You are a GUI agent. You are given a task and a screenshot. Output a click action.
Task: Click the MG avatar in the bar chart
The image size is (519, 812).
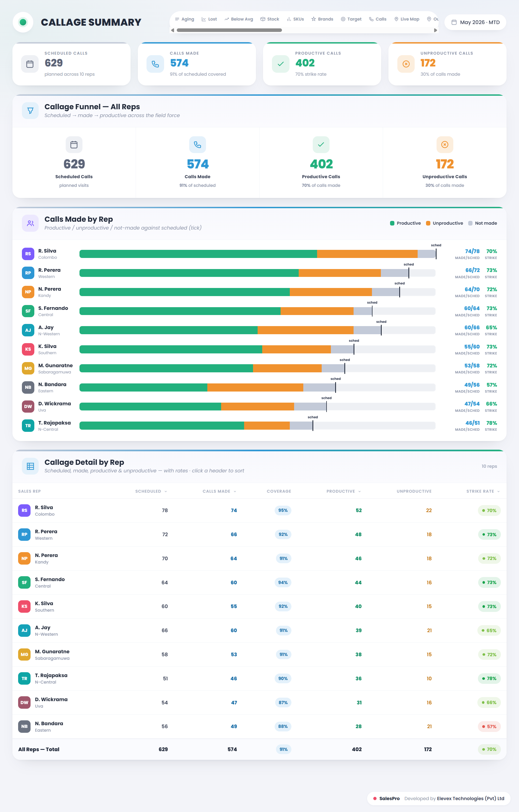pos(28,368)
